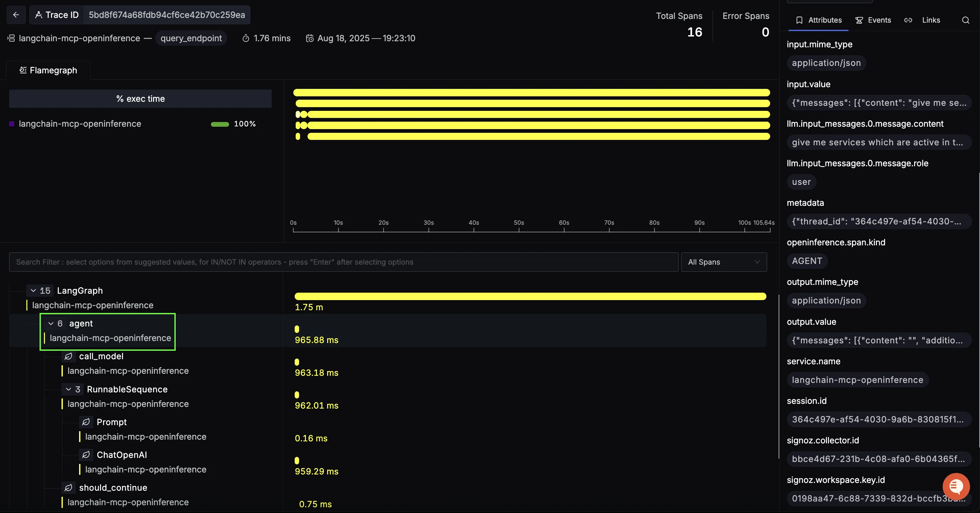The height and width of the screenshot is (513, 980).
Task: Click the chain icon for Links
Action: [x=908, y=20]
